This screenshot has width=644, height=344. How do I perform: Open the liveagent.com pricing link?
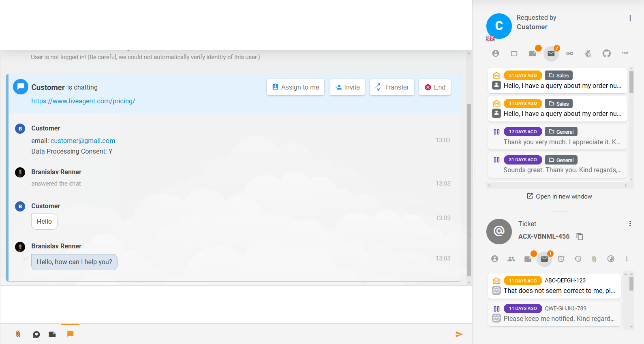83,101
